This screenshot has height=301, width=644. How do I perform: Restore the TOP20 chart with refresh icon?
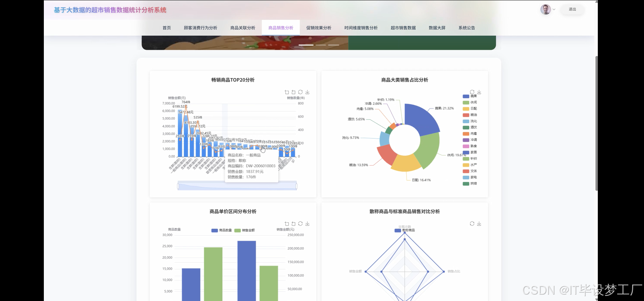pyautogui.click(x=300, y=92)
